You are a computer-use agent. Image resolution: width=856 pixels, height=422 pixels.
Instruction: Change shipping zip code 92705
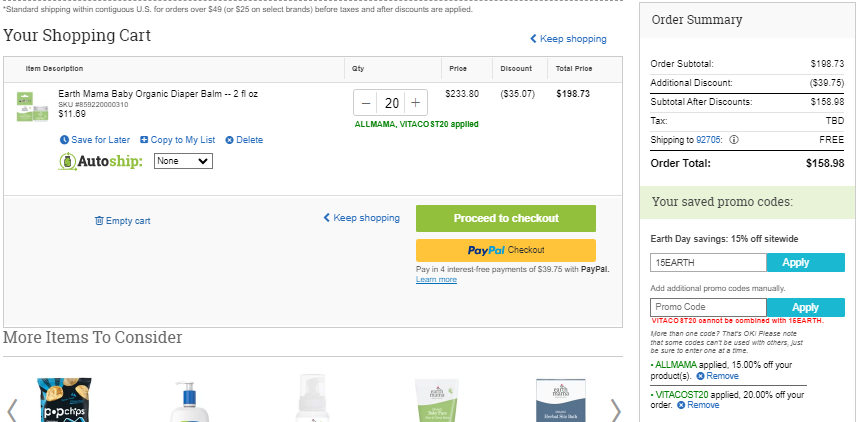709,140
